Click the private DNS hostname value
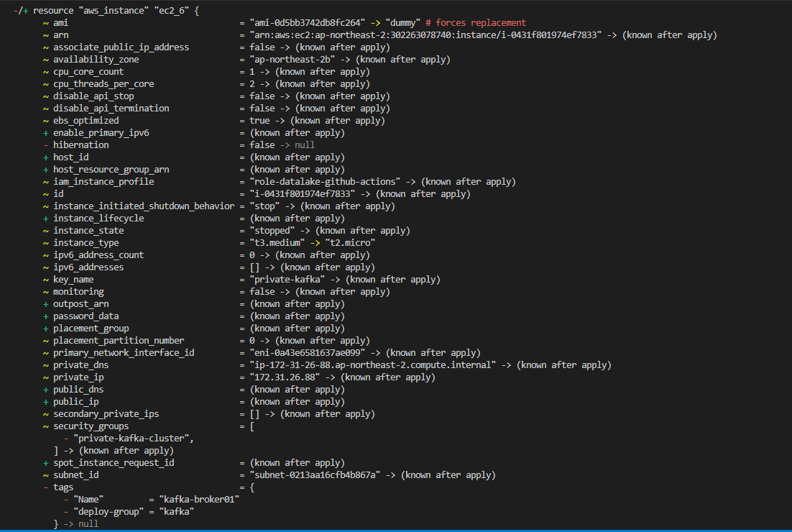This screenshot has height=532, width=792. (373, 365)
